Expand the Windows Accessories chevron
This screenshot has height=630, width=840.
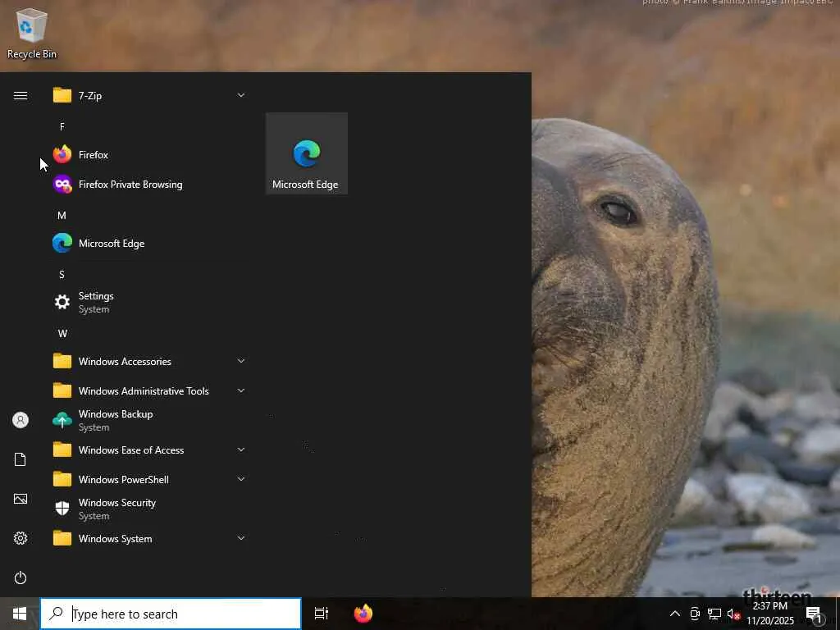tap(241, 361)
